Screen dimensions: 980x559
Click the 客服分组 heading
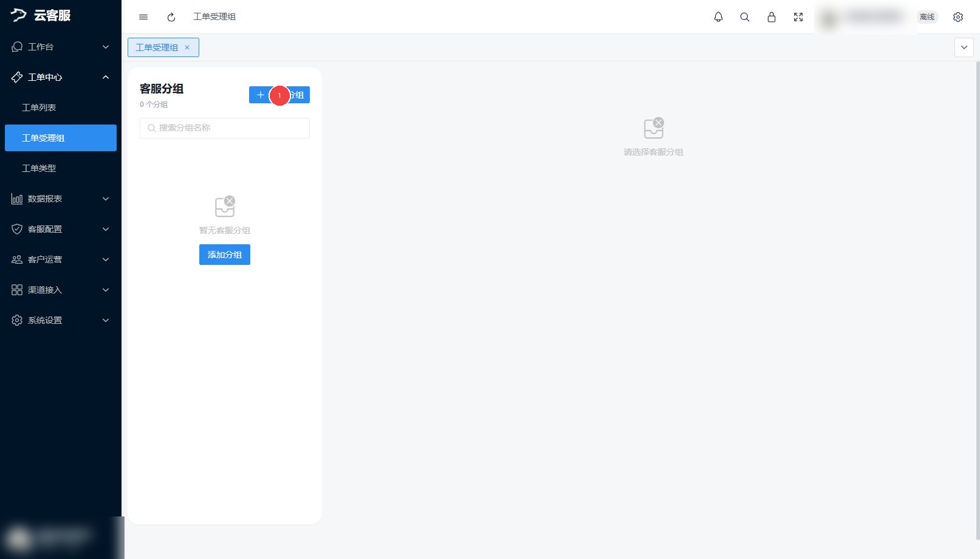tap(162, 89)
